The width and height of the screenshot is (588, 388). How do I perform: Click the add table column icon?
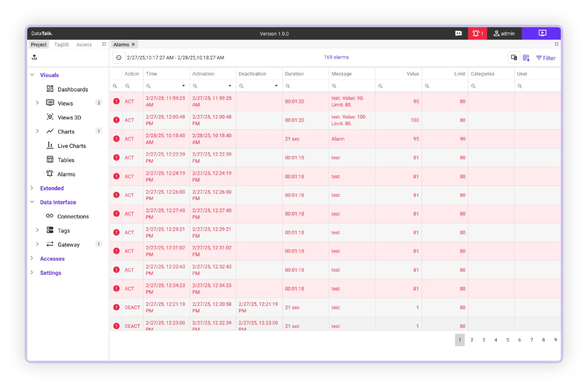point(526,58)
